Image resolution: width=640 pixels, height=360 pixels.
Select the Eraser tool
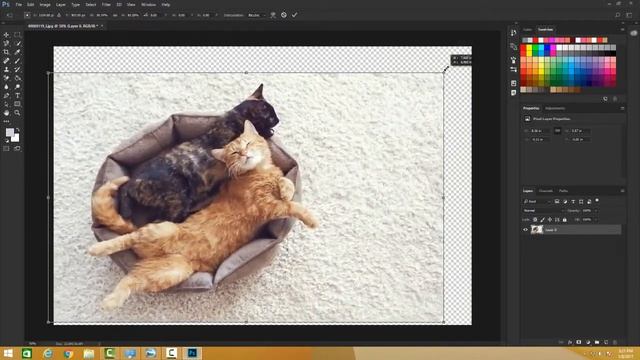tap(6, 78)
